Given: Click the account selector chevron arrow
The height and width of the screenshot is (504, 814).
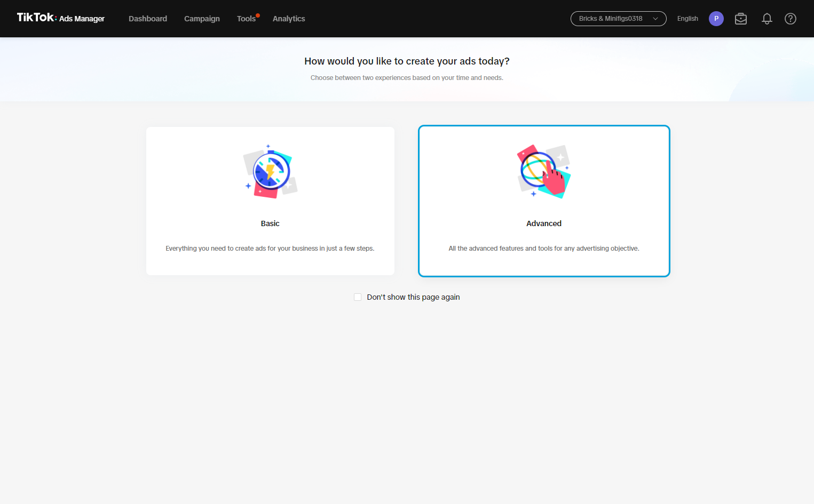Looking at the screenshot, I should pos(655,19).
